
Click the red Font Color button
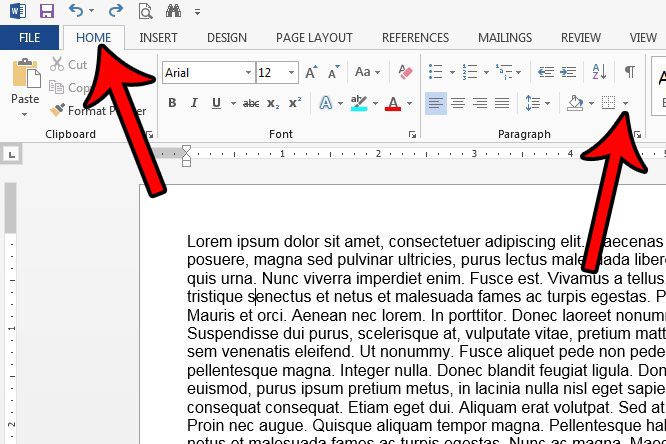pos(390,103)
